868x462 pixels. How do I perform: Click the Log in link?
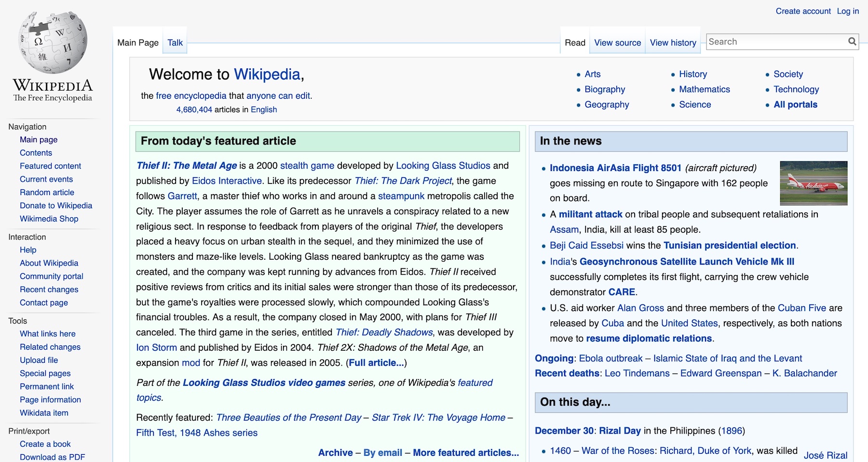pos(848,11)
